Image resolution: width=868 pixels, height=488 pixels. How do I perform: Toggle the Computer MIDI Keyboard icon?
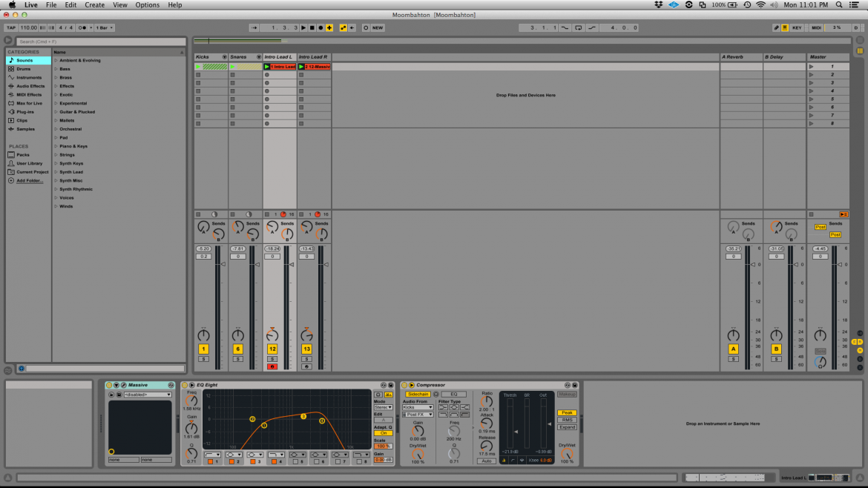(x=785, y=27)
